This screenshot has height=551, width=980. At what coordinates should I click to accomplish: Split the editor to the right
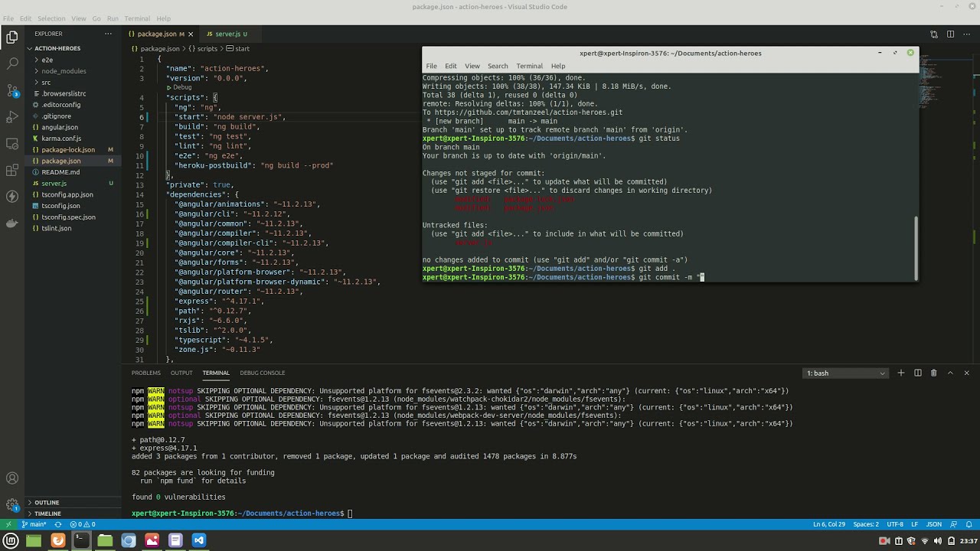point(950,34)
